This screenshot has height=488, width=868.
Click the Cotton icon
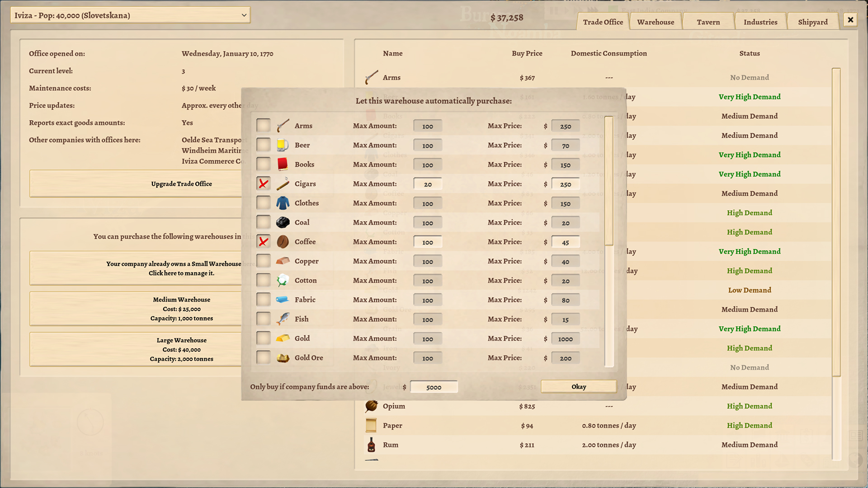pos(283,280)
